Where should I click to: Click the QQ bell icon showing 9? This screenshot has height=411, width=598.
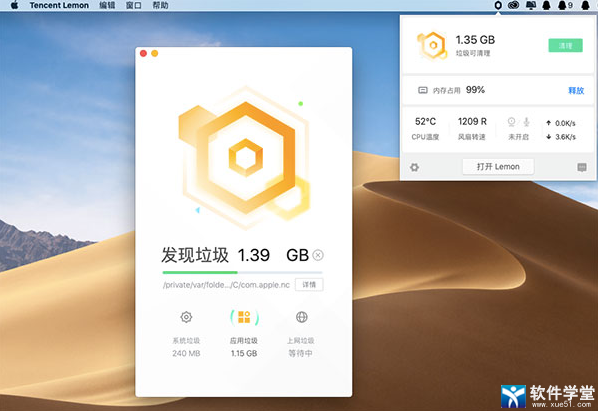click(565, 5)
